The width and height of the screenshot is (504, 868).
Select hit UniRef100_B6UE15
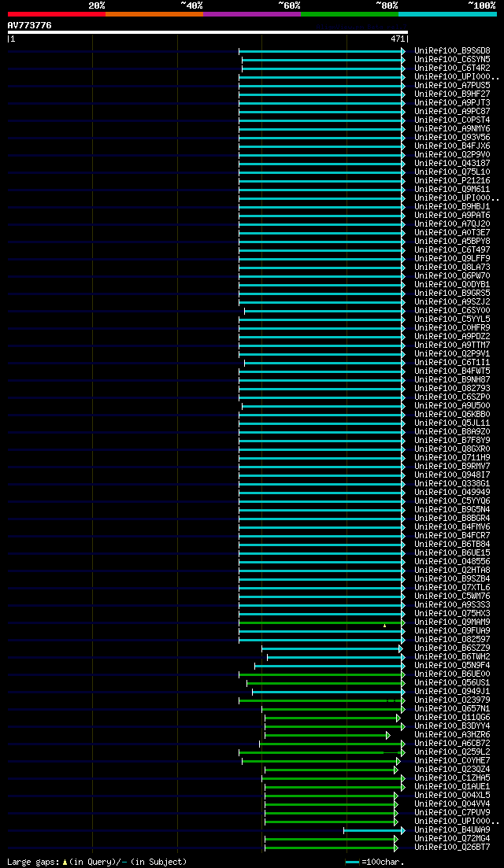452,552
